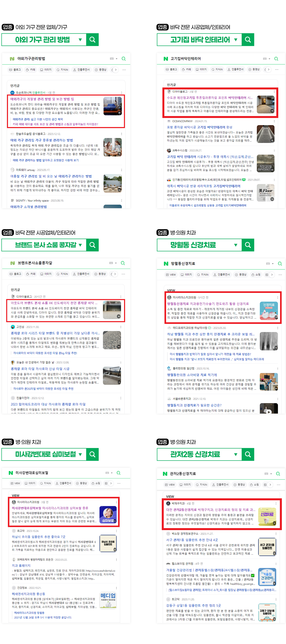Open 망월동한의원 소아비염 치료 적기에 post
The image size is (286, 644).
pos(192,375)
